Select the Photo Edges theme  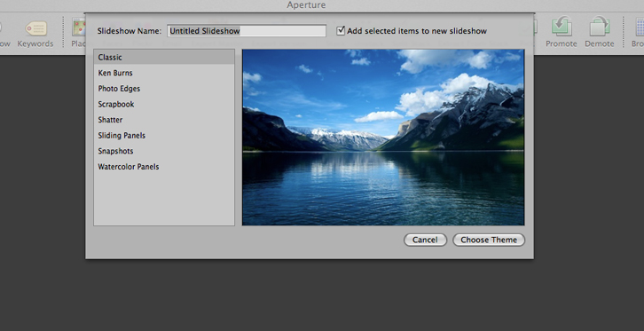tap(164, 89)
